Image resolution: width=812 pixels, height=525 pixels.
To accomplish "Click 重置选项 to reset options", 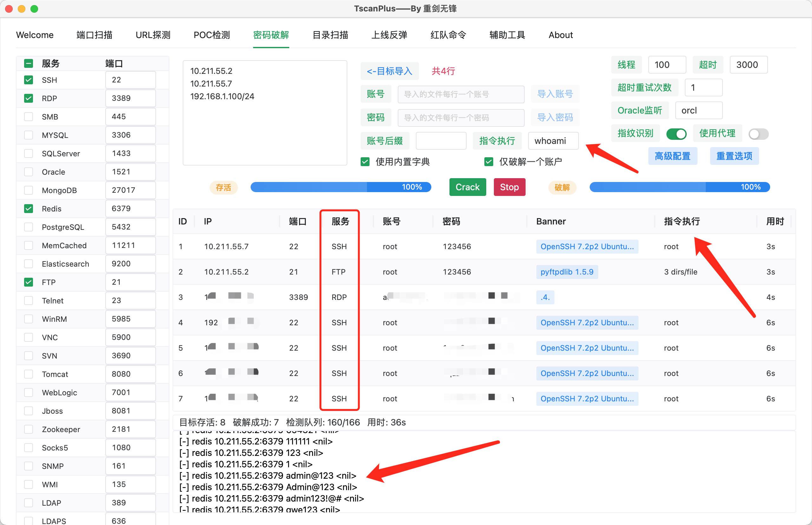I will coord(734,156).
